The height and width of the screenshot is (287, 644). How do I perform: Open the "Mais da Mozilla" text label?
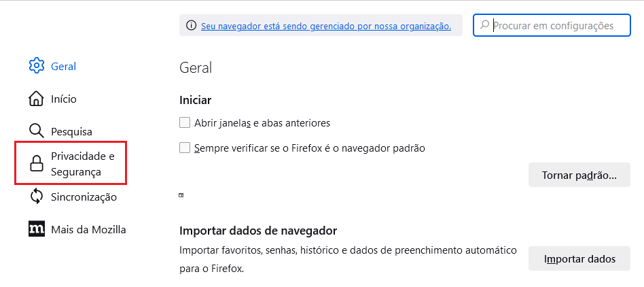pyautogui.click(x=88, y=230)
